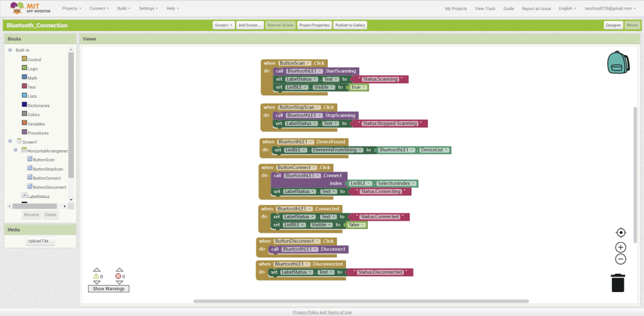Open the Screen1 dropdown

(223, 25)
